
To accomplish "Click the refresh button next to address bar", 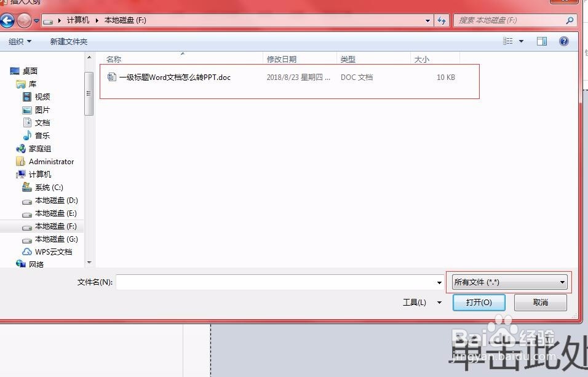I will [x=442, y=21].
